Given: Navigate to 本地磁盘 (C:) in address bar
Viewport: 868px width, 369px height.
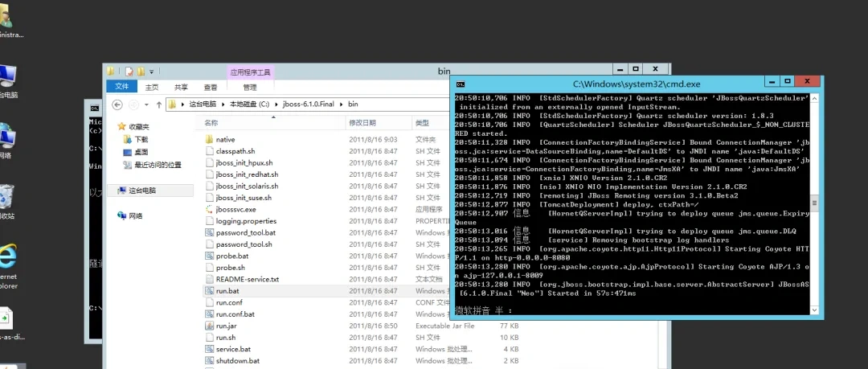Looking at the screenshot, I should (252, 105).
